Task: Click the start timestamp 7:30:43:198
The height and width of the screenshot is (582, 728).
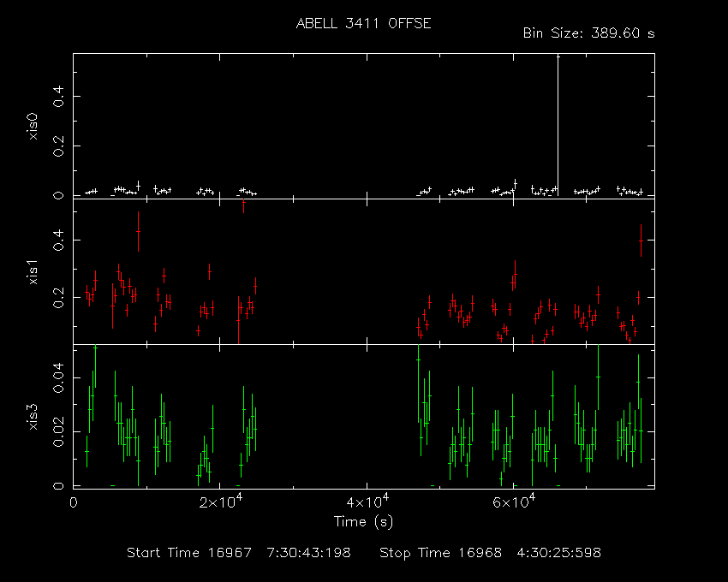Action: pos(308,553)
